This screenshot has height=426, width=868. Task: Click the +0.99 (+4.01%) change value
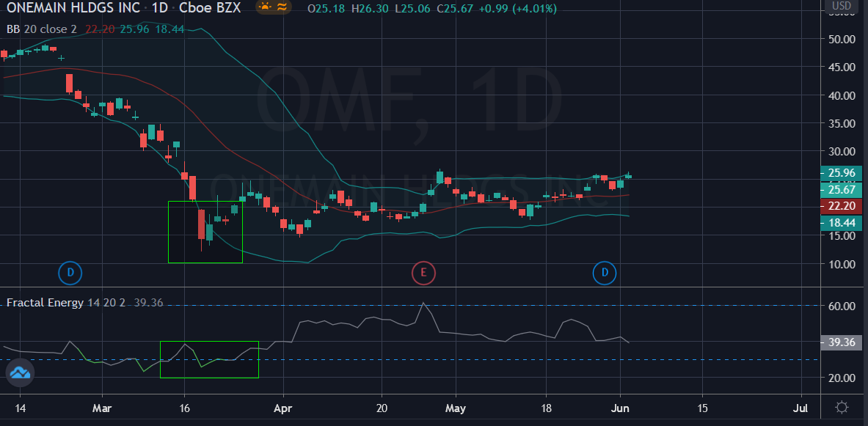pos(517,8)
